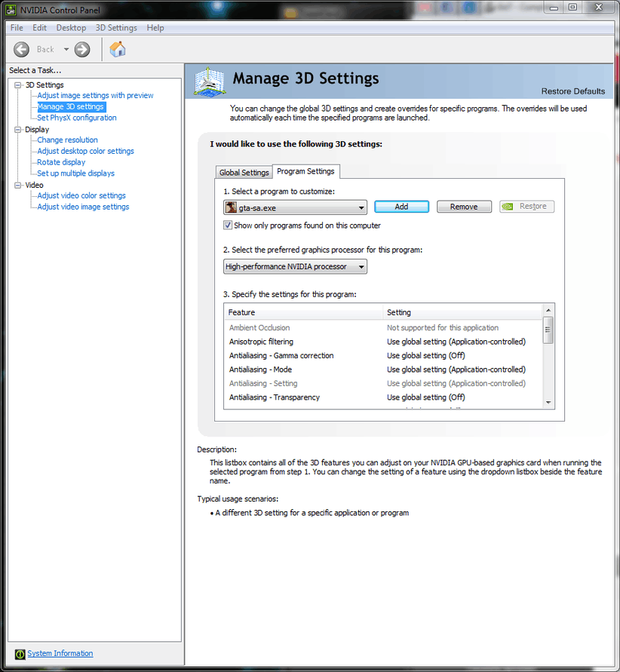Screen dimensions: 620x672
Task: Open Adjust video image settings
Action: 83,207
